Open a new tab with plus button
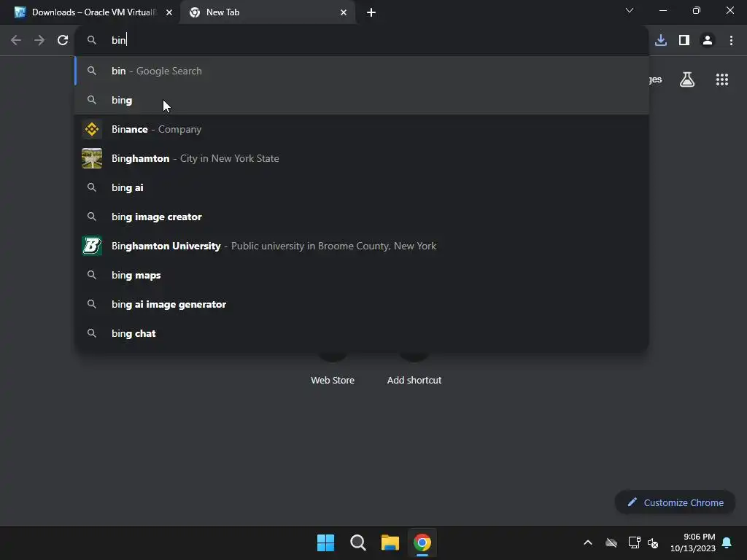Viewport: 747px width, 560px height. pyautogui.click(x=371, y=12)
